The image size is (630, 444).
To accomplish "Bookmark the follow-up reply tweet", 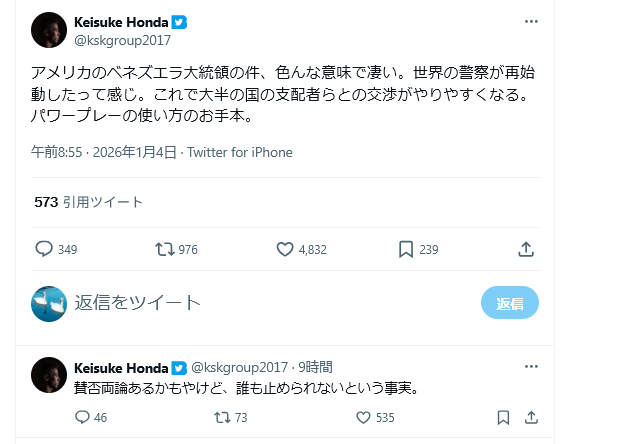I will pos(503,417).
